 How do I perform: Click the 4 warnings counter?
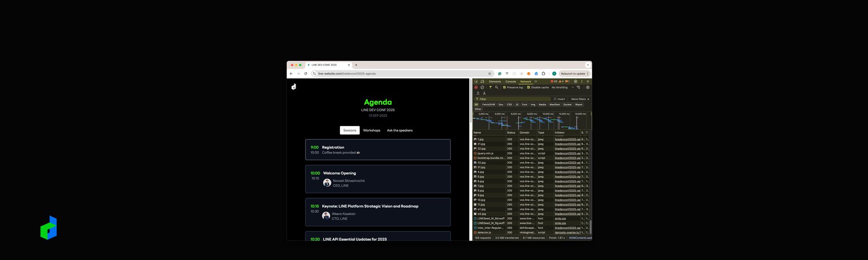pyautogui.click(x=561, y=82)
